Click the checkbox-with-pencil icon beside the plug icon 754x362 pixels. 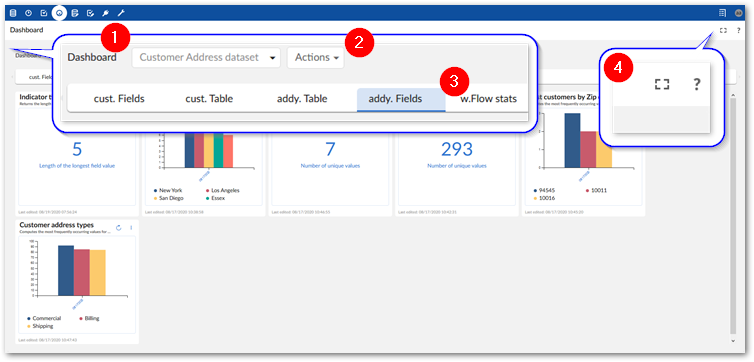click(x=90, y=13)
